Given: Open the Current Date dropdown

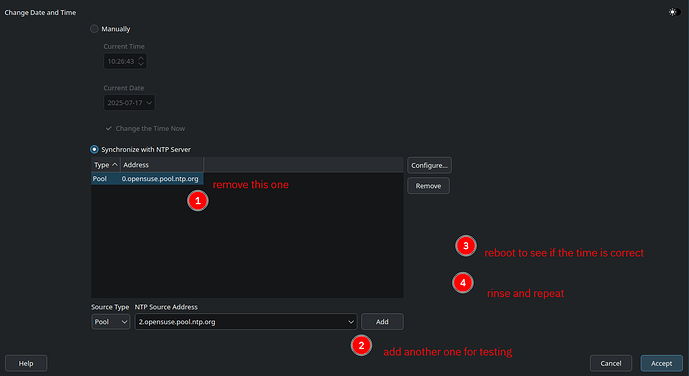Looking at the screenshot, I should click(x=129, y=103).
